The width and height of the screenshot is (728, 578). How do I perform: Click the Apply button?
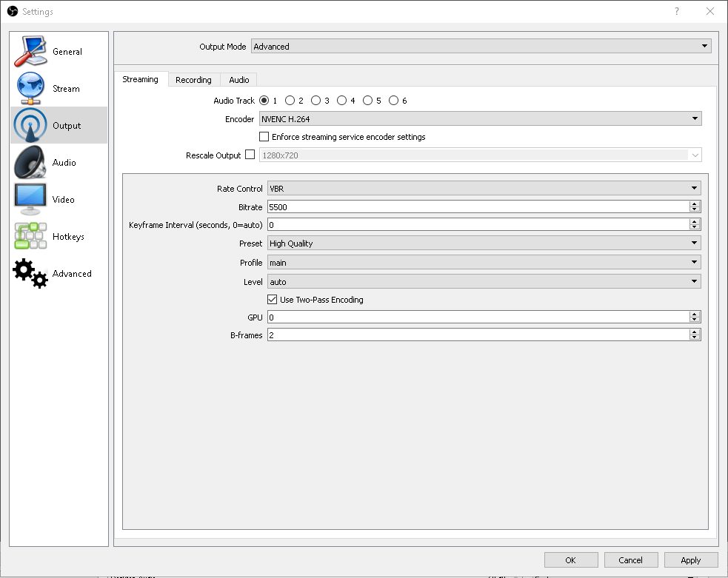(x=691, y=559)
